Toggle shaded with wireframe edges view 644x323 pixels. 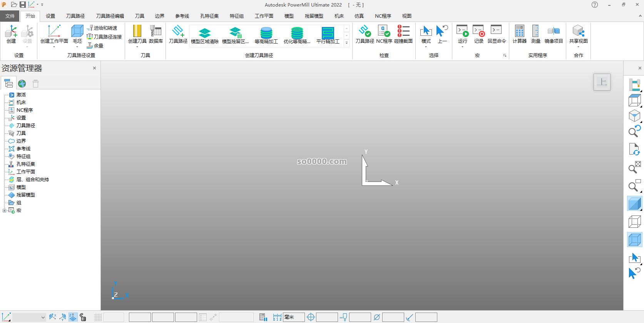tap(634, 240)
